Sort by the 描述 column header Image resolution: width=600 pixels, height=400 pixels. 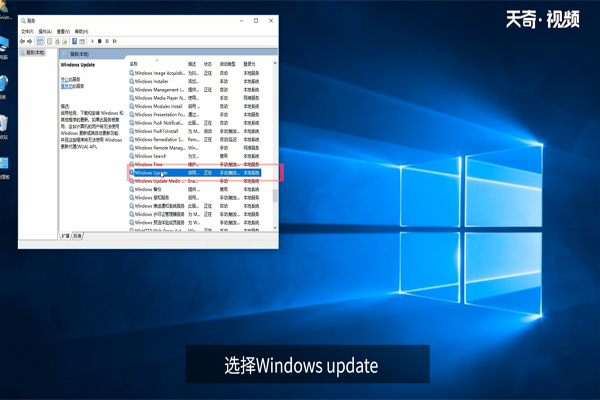[x=194, y=64]
